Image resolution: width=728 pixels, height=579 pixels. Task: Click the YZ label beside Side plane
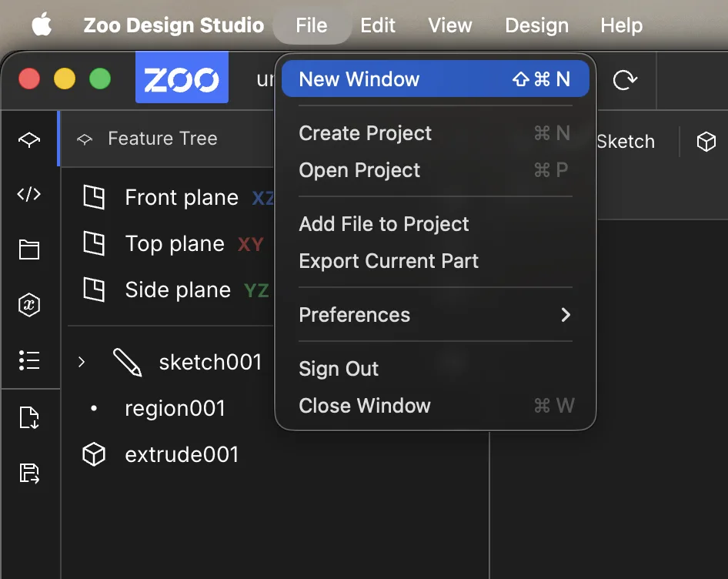point(257,290)
